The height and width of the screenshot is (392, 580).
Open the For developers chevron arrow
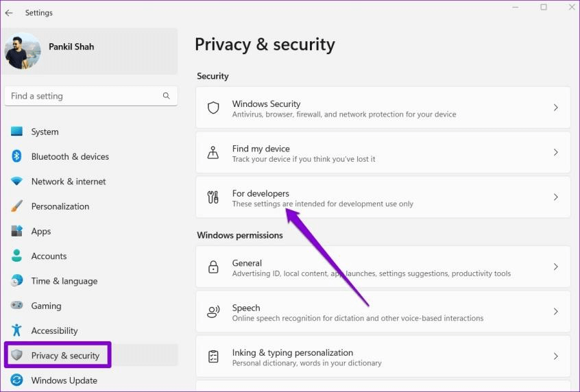coord(555,197)
